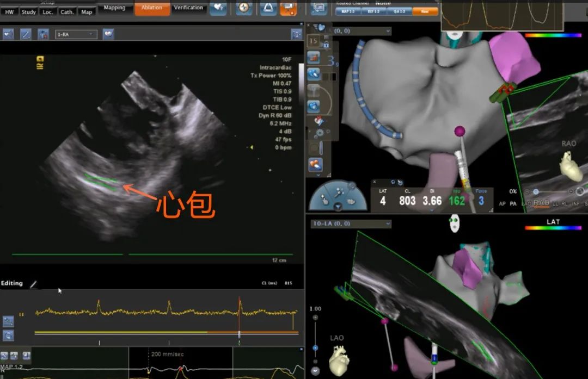Click the LAO heart orientation model
Image resolution: width=588 pixels, height=379 pixels.
tap(339, 359)
